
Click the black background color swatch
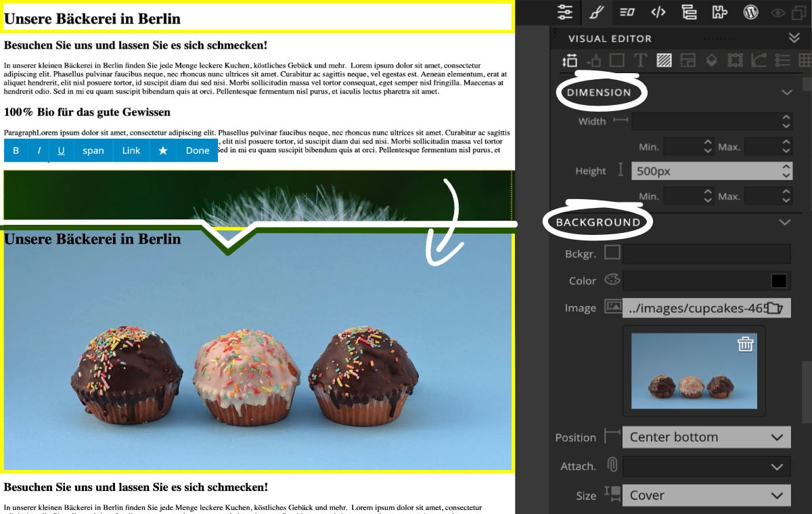(779, 281)
